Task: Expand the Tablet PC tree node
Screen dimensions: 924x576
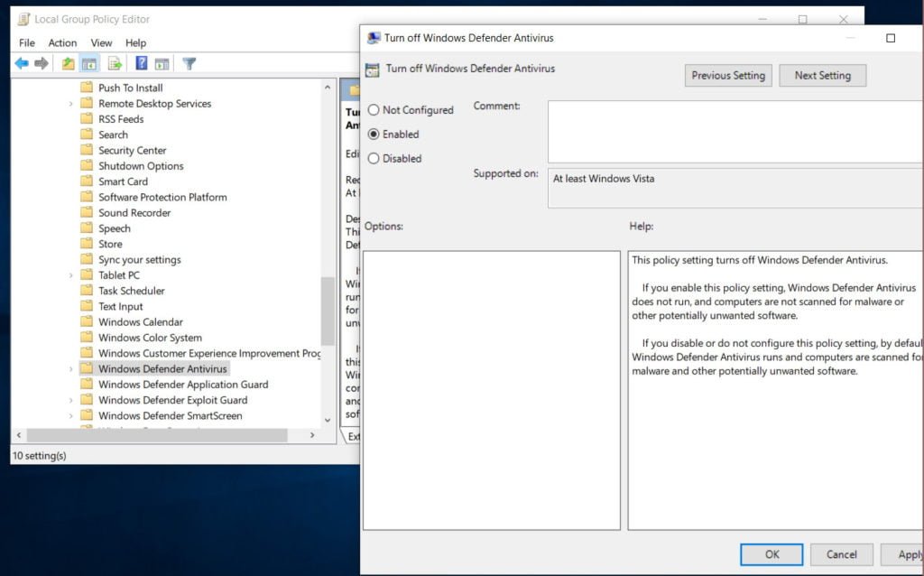Action: [70, 275]
